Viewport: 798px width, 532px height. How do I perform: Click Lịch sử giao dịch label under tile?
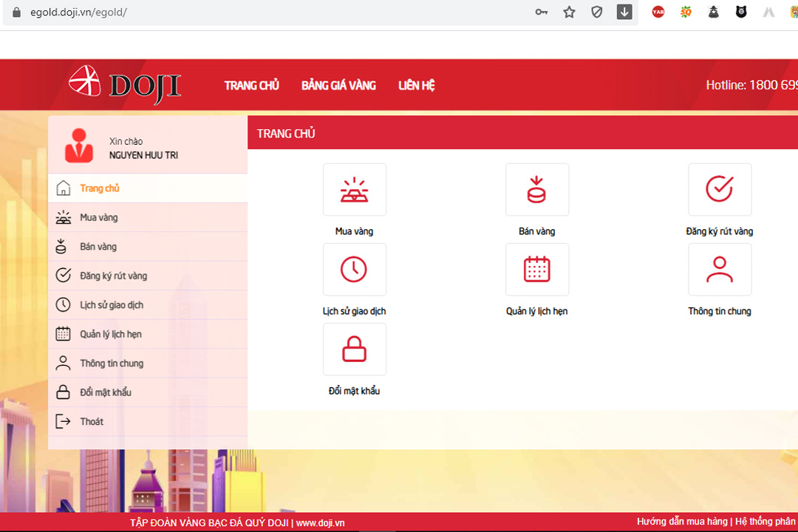[x=354, y=311]
